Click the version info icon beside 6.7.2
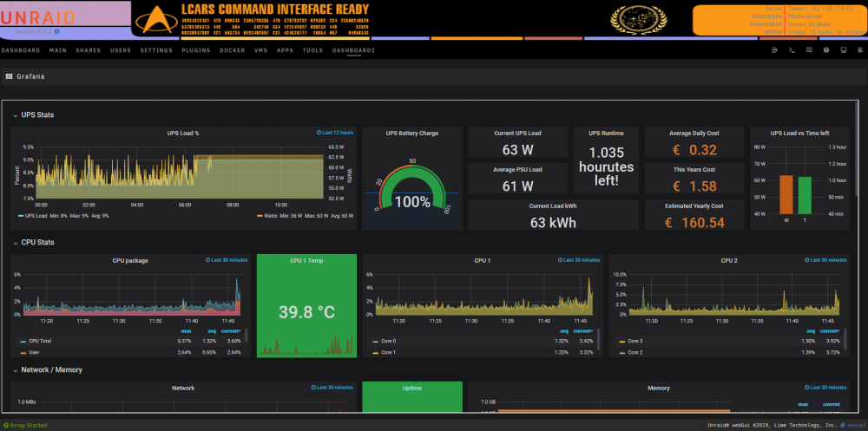 (x=57, y=32)
